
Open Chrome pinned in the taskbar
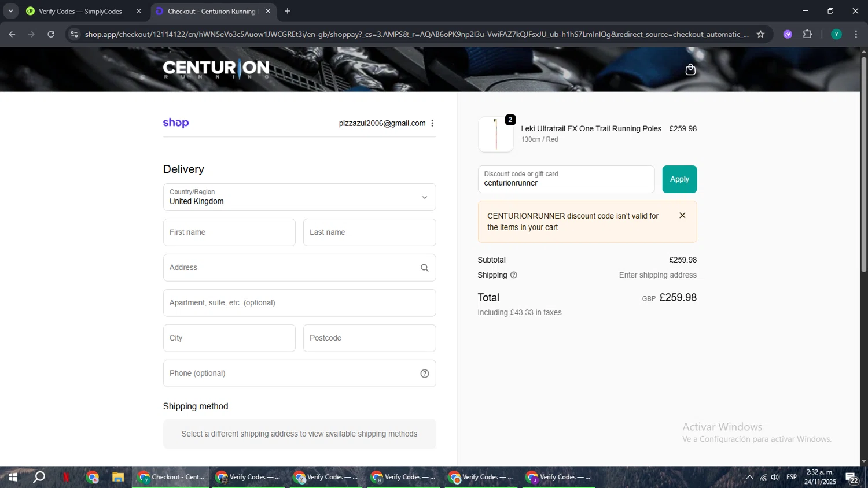[92, 477]
